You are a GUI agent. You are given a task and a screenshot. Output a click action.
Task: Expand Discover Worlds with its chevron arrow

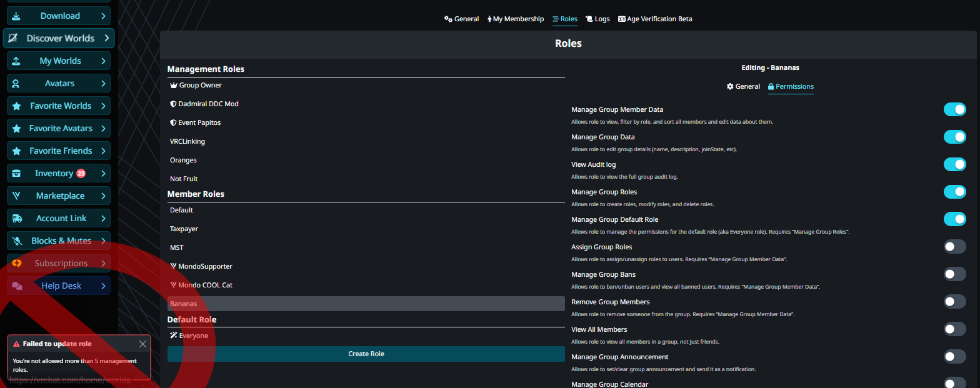click(106, 38)
